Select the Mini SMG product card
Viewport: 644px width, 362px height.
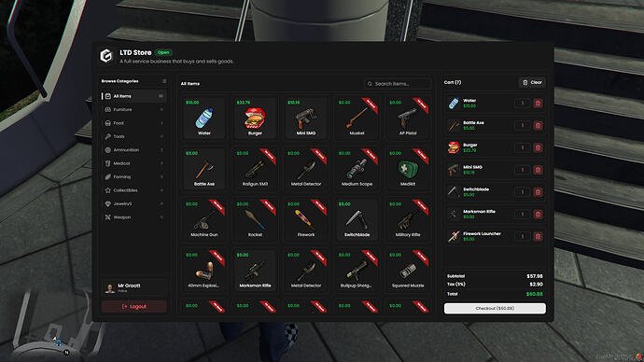(306, 118)
